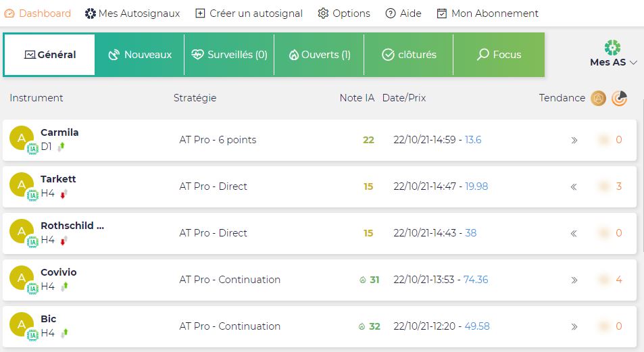Sort by the Note IA column header
Viewport: 644px width, 352px height.
pos(356,98)
